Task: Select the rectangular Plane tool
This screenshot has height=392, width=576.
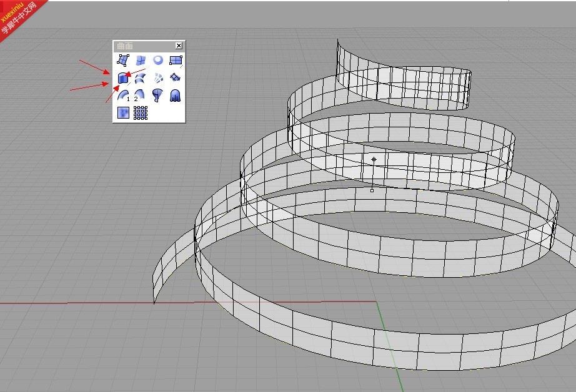Action: click(176, 60)
